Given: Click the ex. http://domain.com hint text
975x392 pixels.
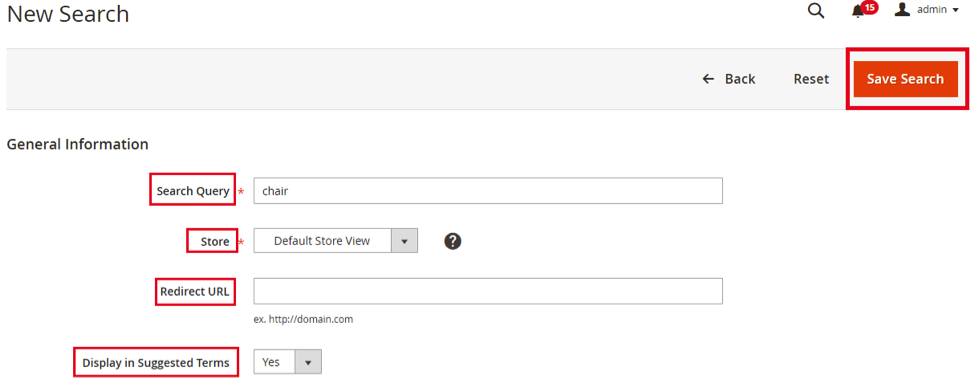Looking at the screenshot, I should click(x=303, y=320).
